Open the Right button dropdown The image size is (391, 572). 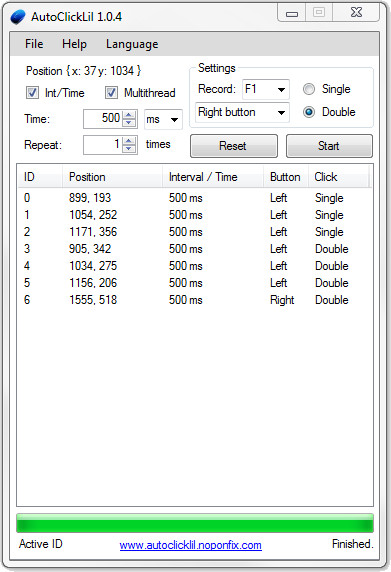pyautogui.click(x=243, y=112)
